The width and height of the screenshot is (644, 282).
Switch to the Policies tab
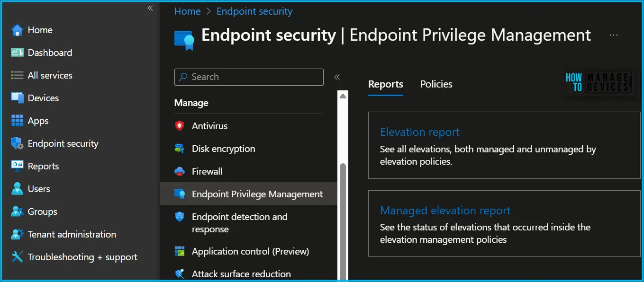pyautogui.click(x=436, y=84)
